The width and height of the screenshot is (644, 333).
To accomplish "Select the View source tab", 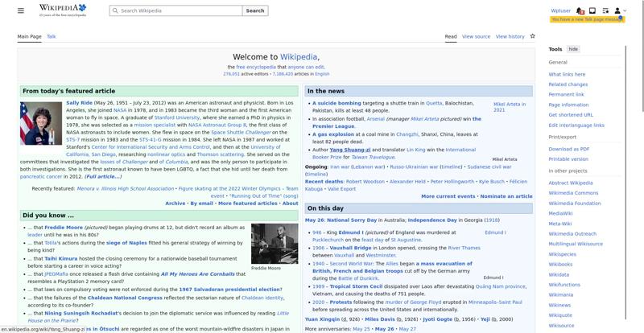I will tap(476, 36).
